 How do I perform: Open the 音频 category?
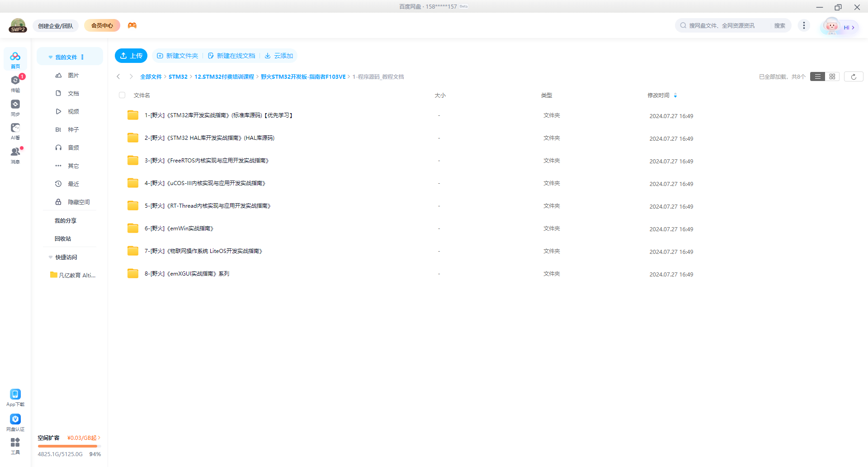point(70,148)
